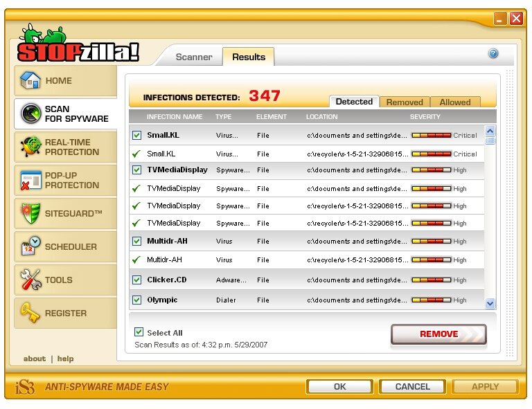Open Real-Time Protection bug target icon
Viewport: 532px width, 409px height.
[30, 147]
